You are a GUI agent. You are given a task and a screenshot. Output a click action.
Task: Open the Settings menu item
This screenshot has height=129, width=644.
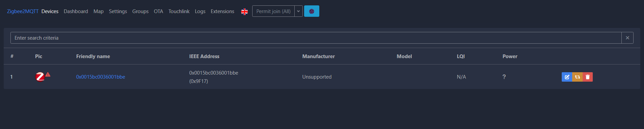click(x=118, y=11)
